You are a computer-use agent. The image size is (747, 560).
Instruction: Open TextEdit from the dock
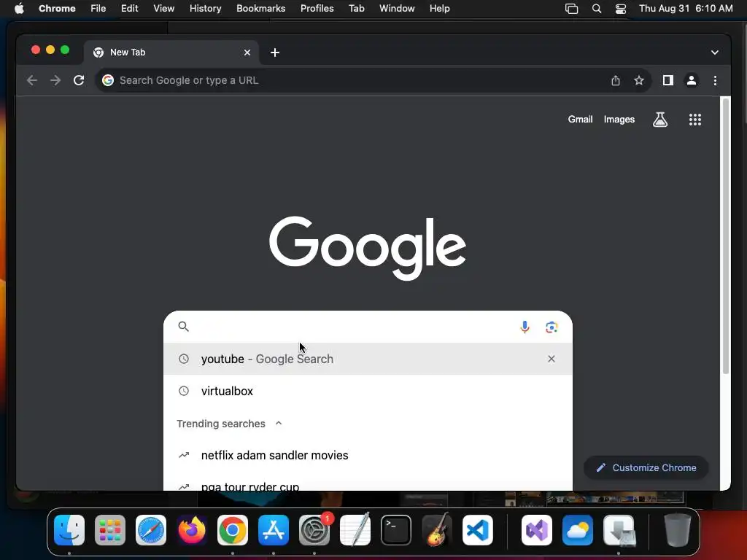click(355, 529)
